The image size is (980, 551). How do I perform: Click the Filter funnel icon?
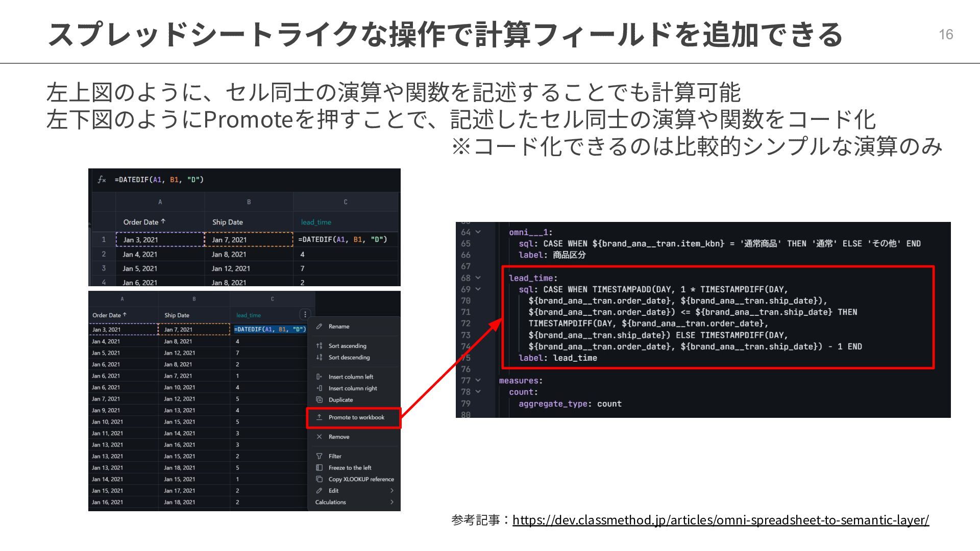[319, 456]
